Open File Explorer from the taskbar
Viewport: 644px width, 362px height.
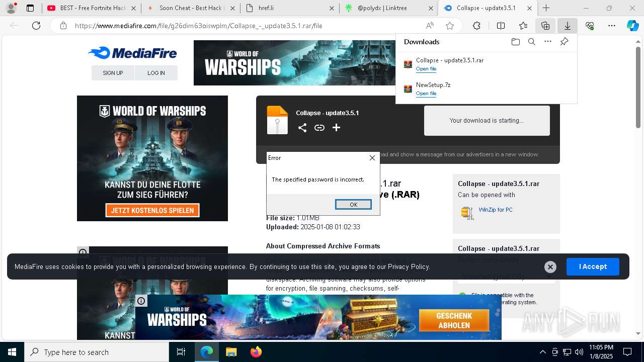231,352
